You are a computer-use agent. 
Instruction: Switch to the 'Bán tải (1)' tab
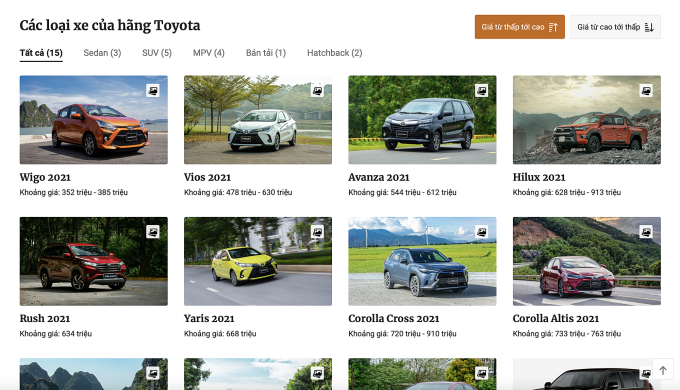[x=266, y=53]
